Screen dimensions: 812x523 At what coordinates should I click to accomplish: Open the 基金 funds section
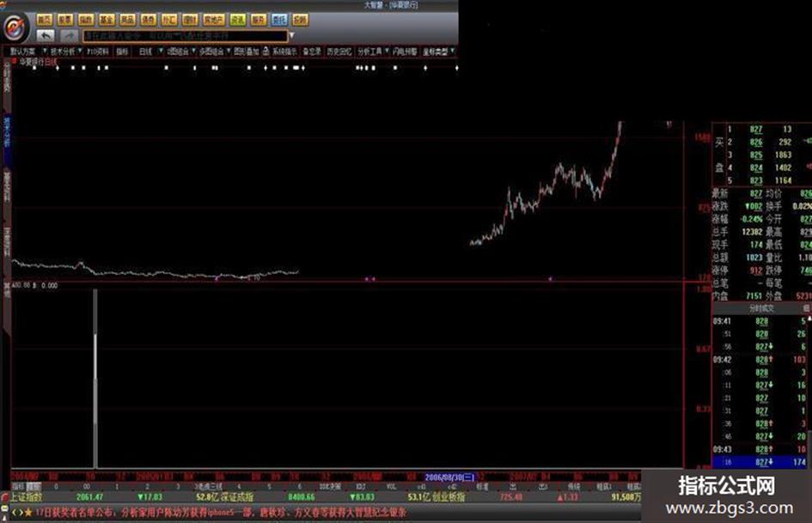click(107, 20)
